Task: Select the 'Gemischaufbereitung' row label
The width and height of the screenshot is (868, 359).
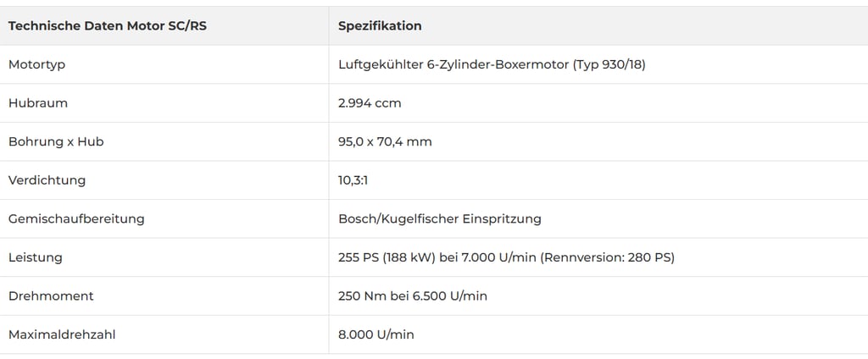Action: 76,218
